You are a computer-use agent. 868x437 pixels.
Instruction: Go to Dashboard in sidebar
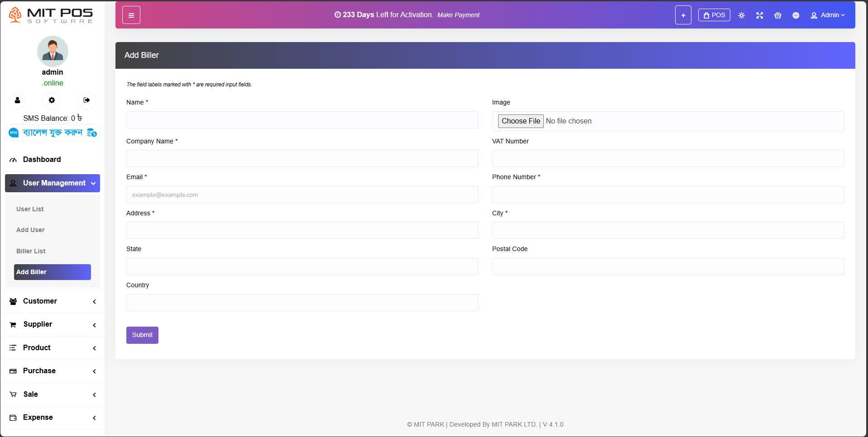pyautogui.click(x=42, y=160)
